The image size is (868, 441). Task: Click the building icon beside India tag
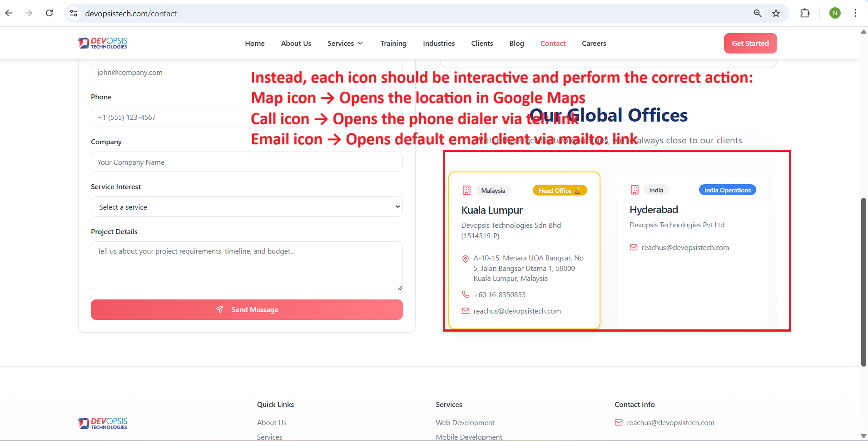(x=635, y=190)
